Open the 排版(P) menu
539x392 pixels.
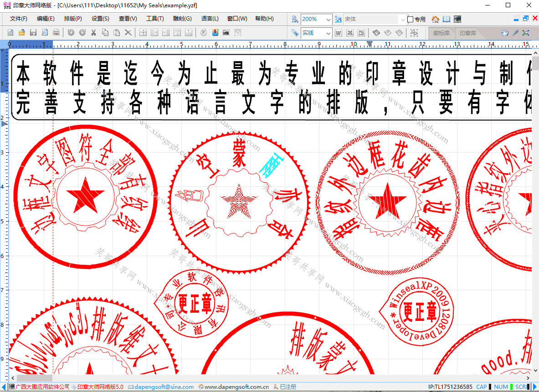tap(73, 19)
